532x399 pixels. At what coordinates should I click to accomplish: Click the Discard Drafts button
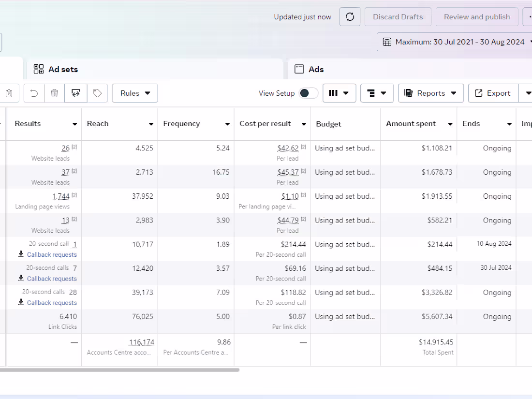click(398, 16)
